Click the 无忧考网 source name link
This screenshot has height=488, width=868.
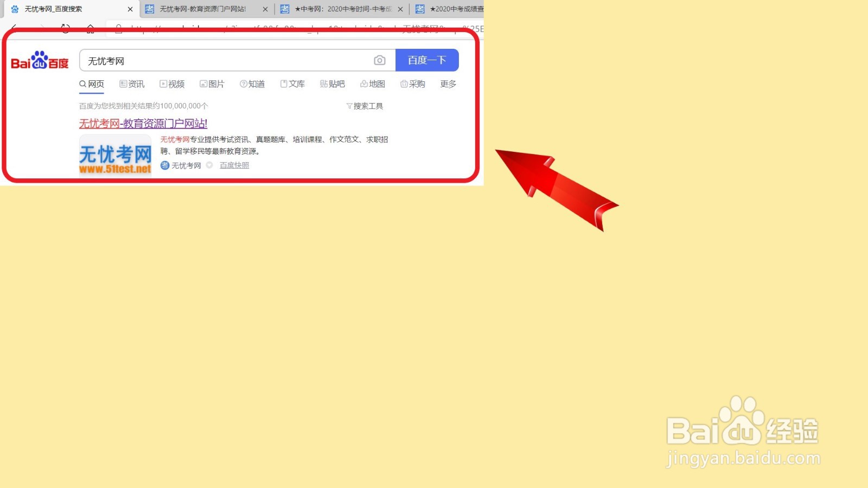coord(186,165)
